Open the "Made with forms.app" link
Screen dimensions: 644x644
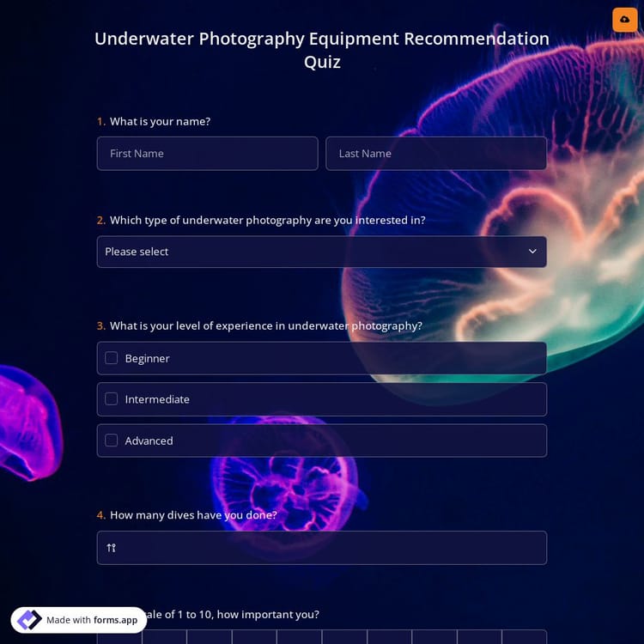91,620
